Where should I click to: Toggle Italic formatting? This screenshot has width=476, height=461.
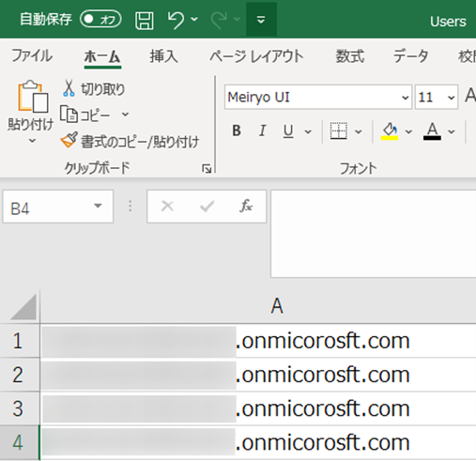pos(263,131)
